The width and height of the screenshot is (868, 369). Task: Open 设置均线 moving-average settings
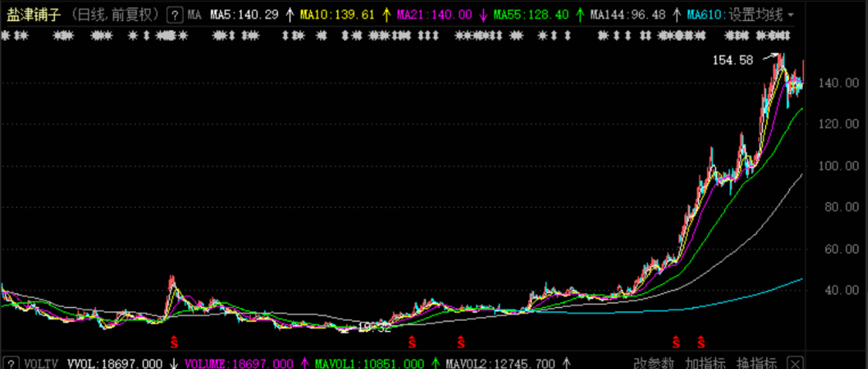coord(756,15)
